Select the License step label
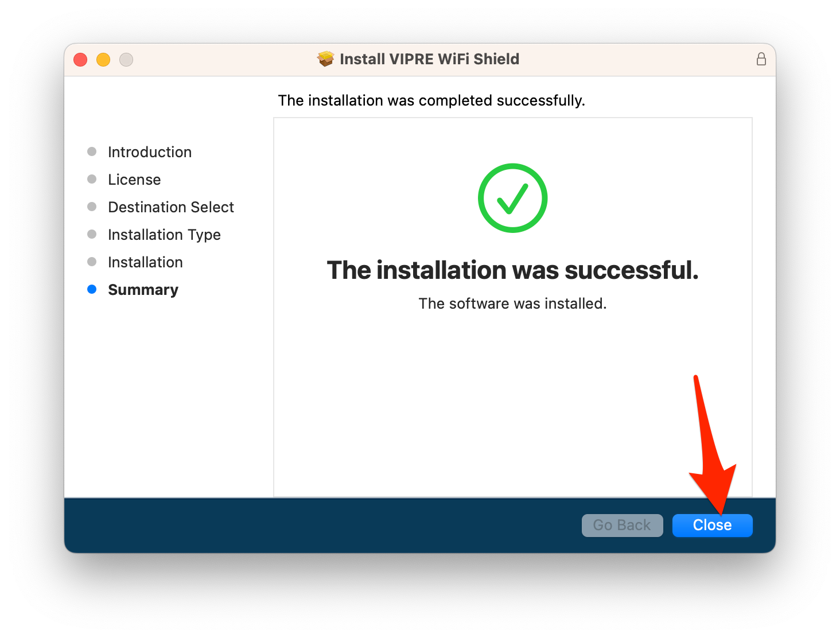 [134, 180]
